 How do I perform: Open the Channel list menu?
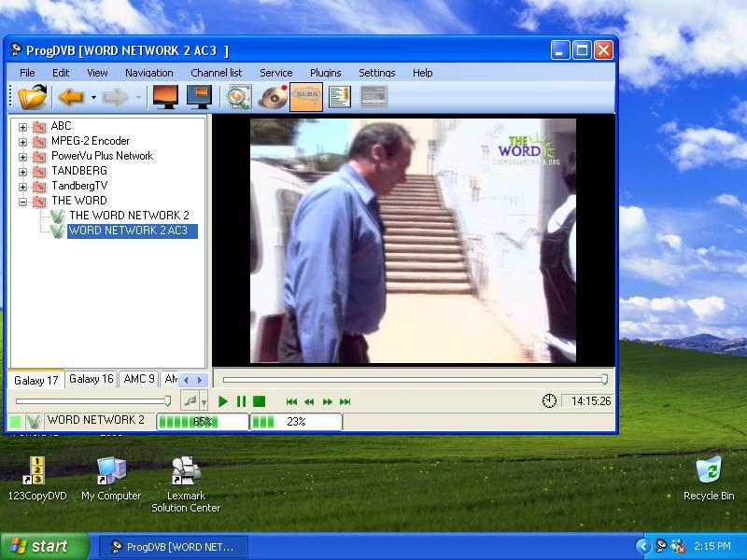pos(217,73)
